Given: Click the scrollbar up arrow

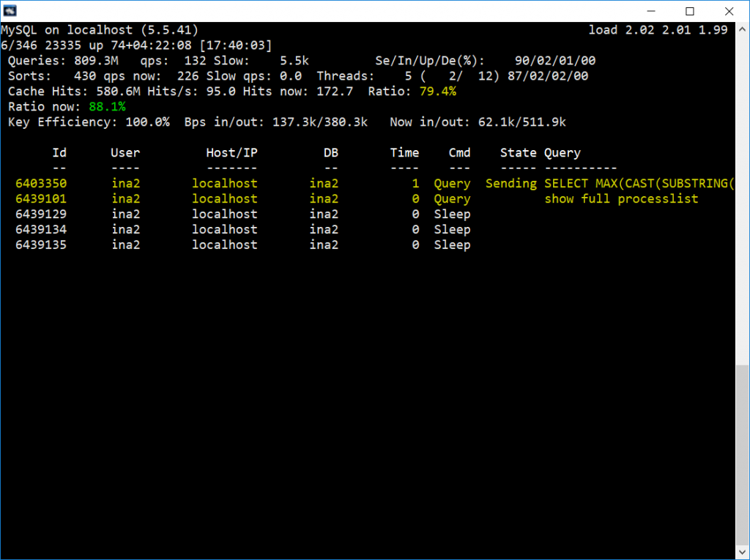Looking at the screenshot, I should coord(743,29).
